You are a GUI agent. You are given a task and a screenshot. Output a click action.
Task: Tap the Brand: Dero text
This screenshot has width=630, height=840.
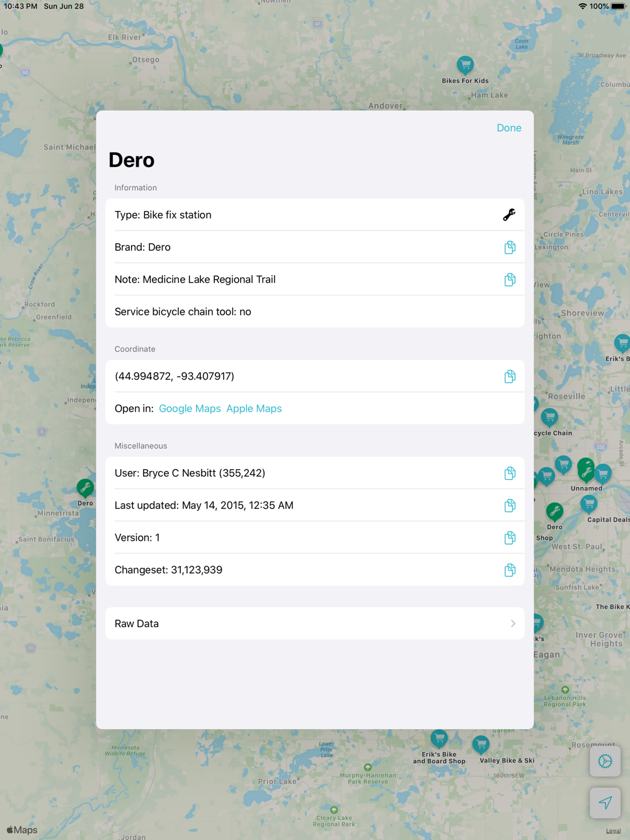click(142, 247)
